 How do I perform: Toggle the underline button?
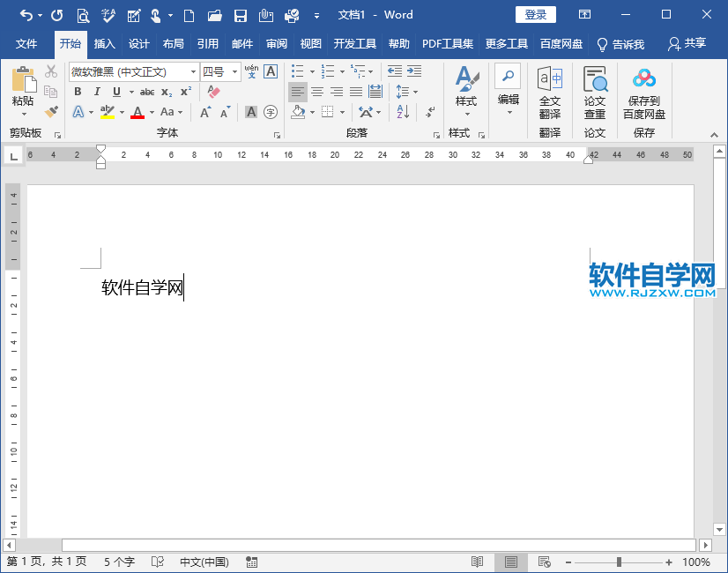pyautogui.click(x=115, y=92)
